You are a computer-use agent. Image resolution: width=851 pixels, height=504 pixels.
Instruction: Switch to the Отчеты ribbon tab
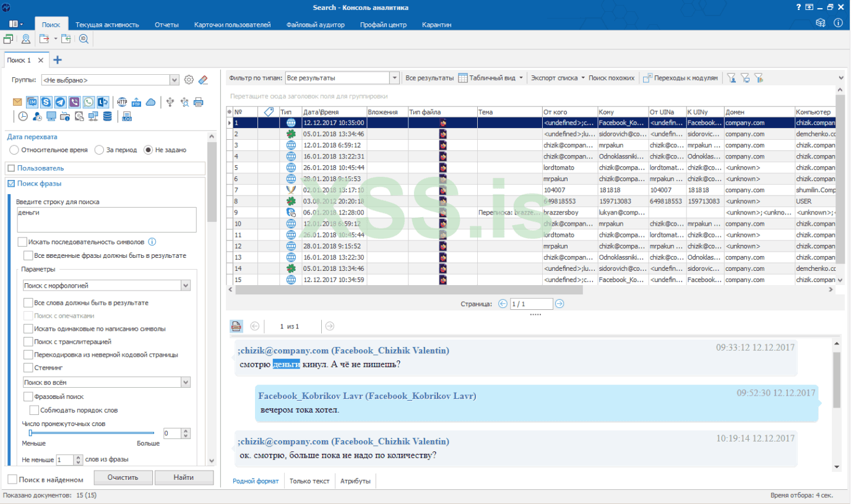(x=166, y=25)
